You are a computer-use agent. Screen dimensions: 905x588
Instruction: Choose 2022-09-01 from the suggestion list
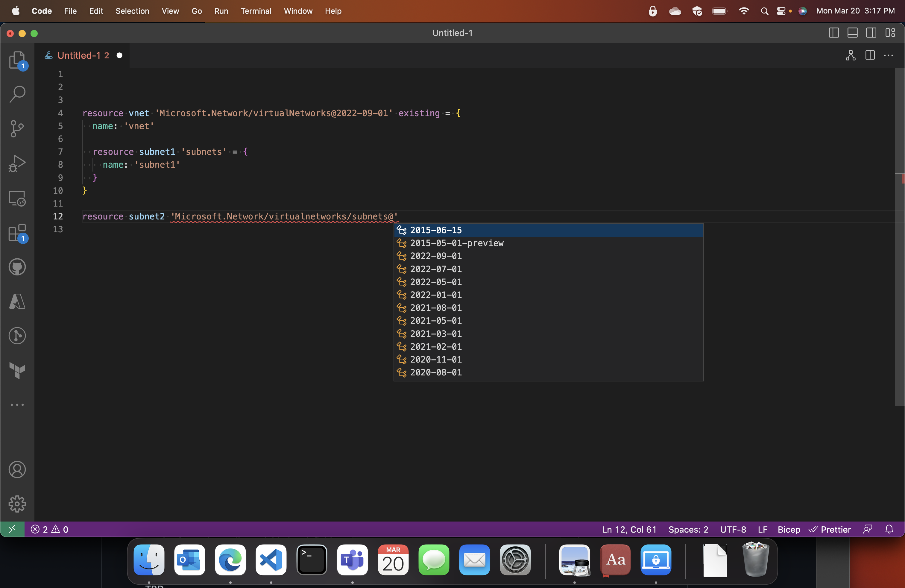point(436,256)
